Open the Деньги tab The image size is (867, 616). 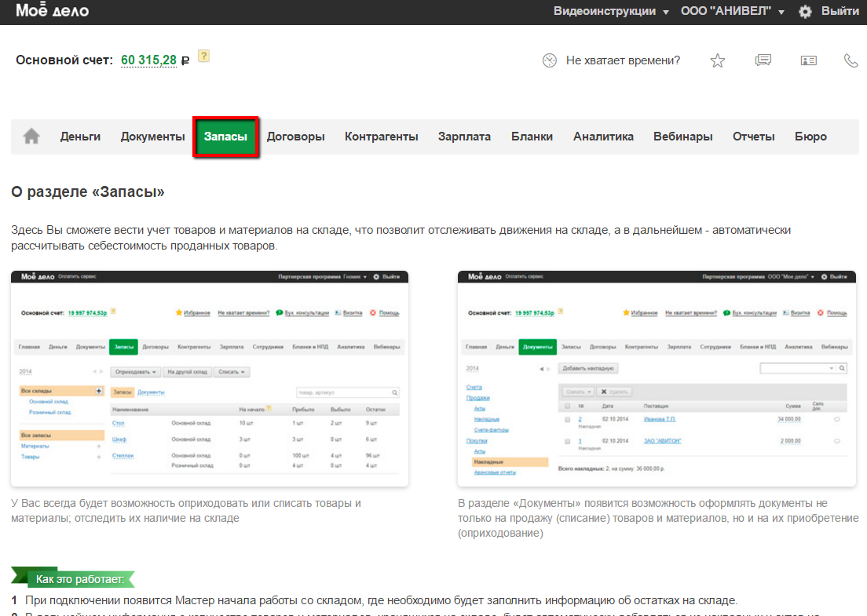80,137
